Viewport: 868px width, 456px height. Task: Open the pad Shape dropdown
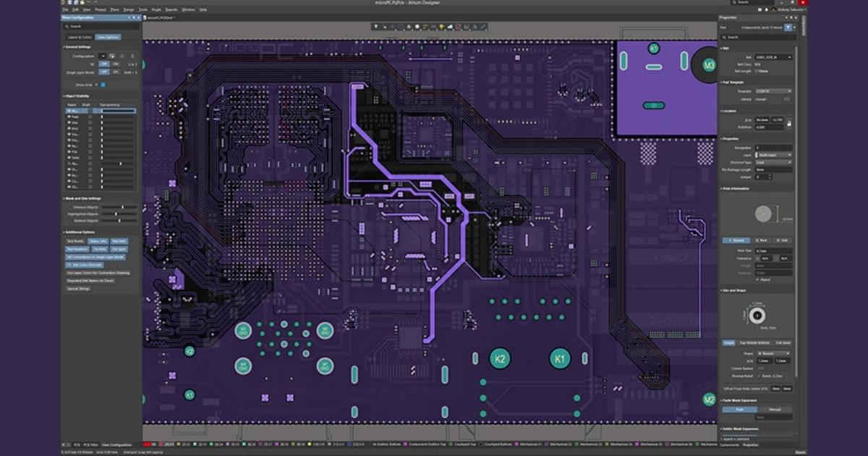point(773,353)
